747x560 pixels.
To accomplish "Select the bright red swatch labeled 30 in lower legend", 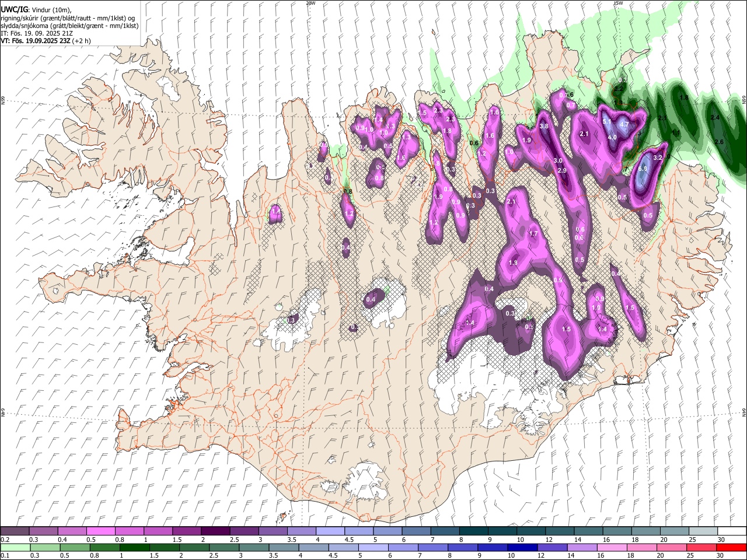I will pos(731,548).
